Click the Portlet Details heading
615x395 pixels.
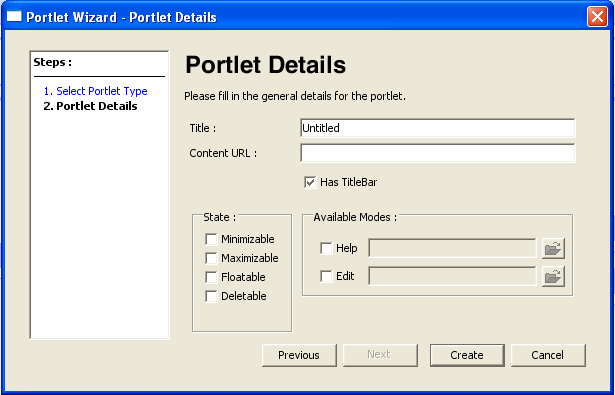(266, 65)
